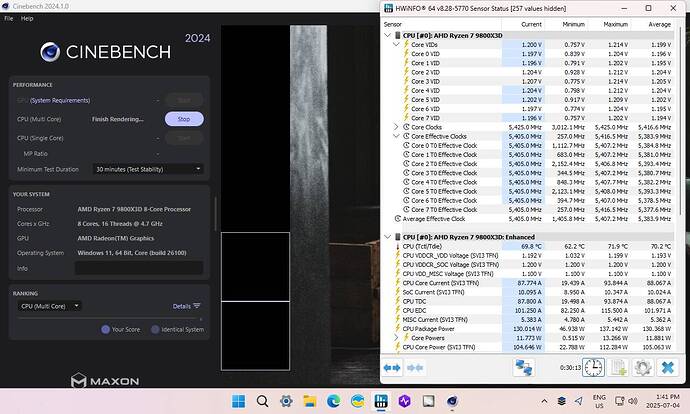Click the GPU System Requirements link
690x414 pixels.
(55, 99)
